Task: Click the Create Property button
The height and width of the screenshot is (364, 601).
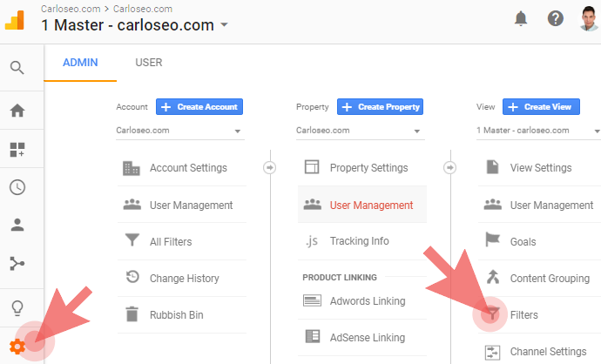Action: 380,107
